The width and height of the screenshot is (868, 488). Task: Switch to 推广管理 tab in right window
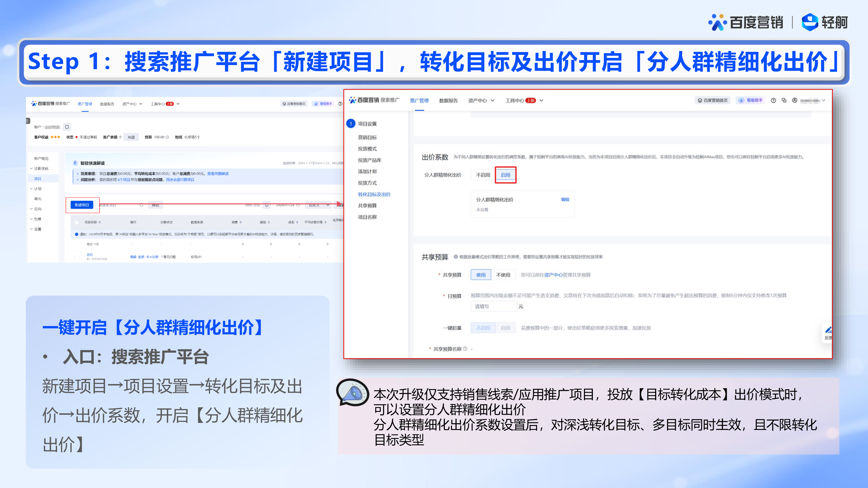click(x=419, y=100)
